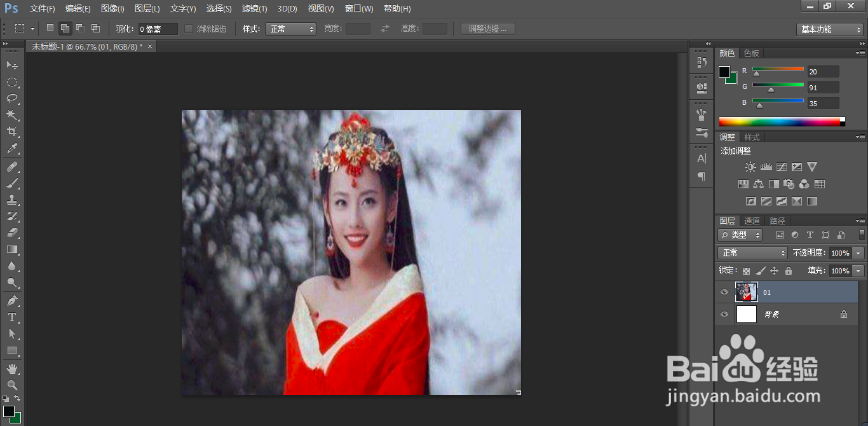Select the Horizontal Type tool
This screenshot has height=426, width=868.
coord(12,317)
